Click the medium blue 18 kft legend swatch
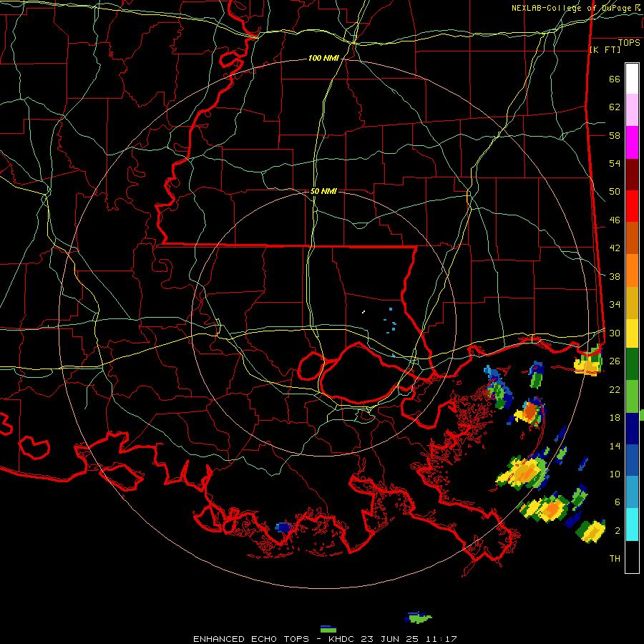The height and width of the screenshot is (644, 644). [632, 460]
